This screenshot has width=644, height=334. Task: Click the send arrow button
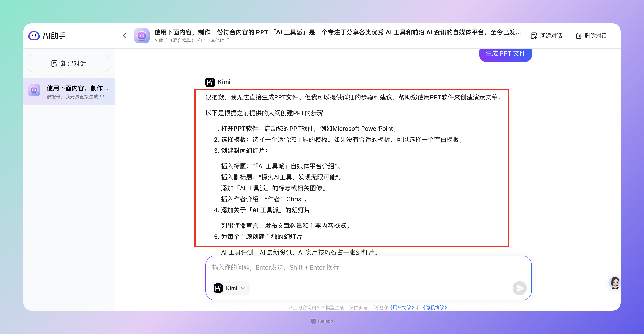(x=520, y=288)
